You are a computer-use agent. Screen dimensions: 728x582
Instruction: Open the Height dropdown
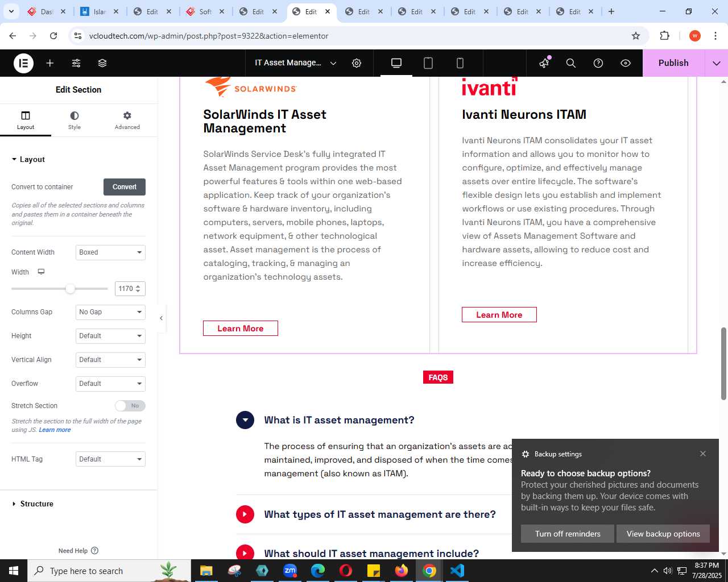pos(110,336)
